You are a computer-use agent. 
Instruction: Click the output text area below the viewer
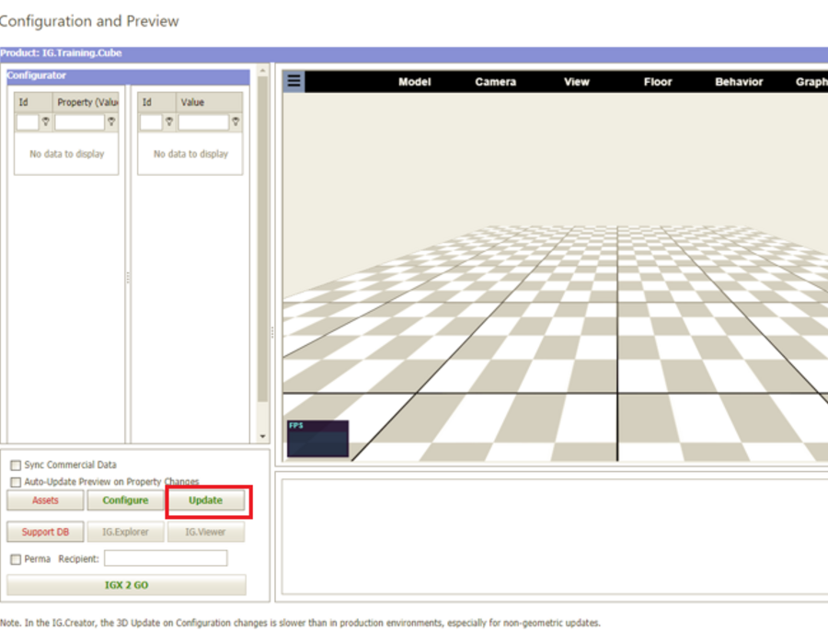coord(555,536)
